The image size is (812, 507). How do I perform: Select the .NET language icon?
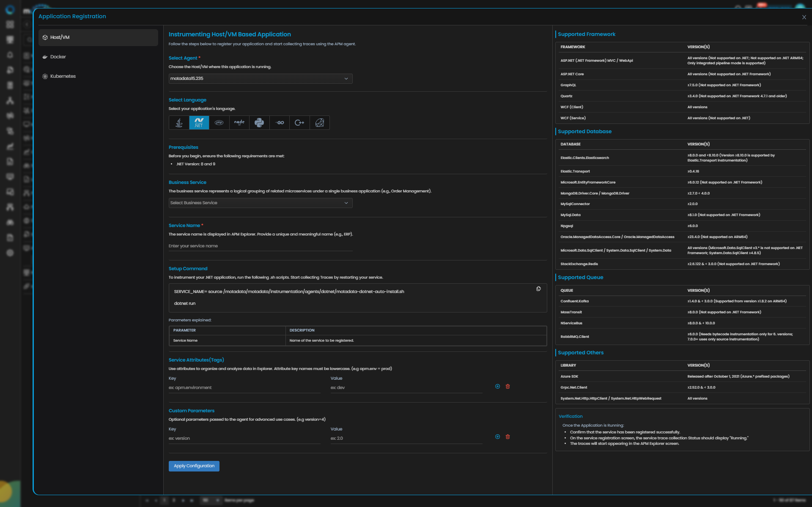[199, 123]
